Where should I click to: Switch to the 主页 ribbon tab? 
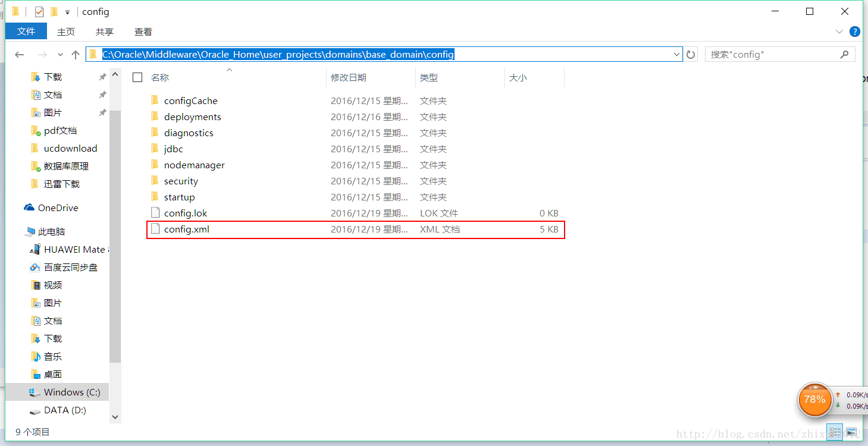(x=66, y=32)
